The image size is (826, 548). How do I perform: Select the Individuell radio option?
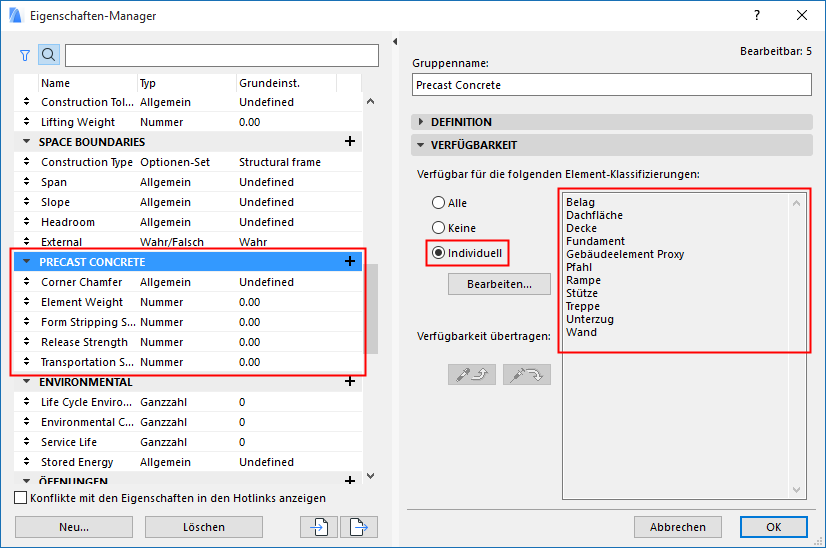coord(438,253)
